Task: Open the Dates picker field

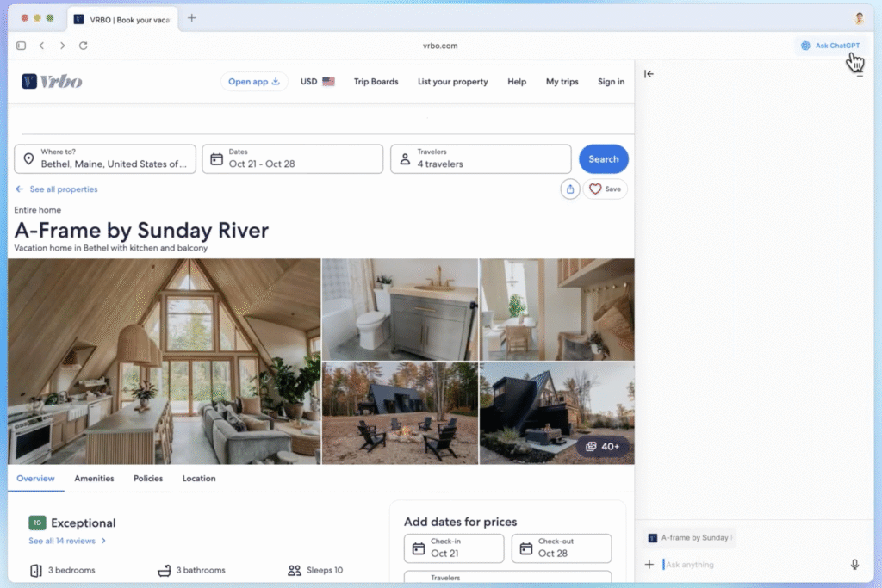Action: click(293, 159)
